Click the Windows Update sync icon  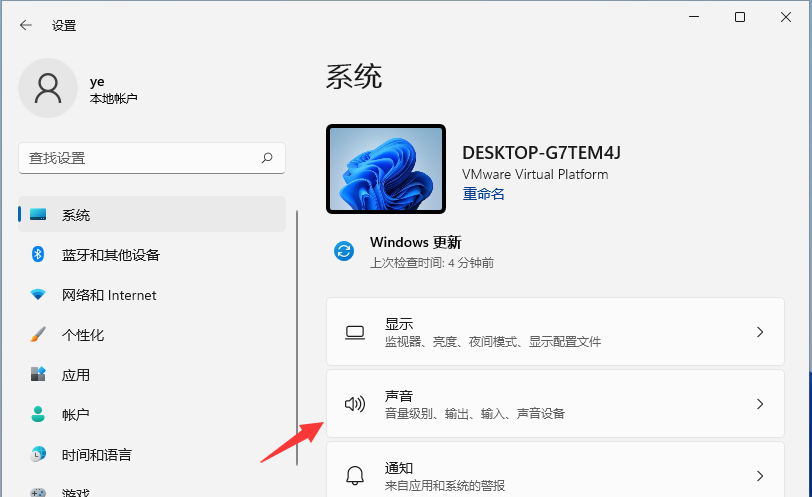point(344,252)
